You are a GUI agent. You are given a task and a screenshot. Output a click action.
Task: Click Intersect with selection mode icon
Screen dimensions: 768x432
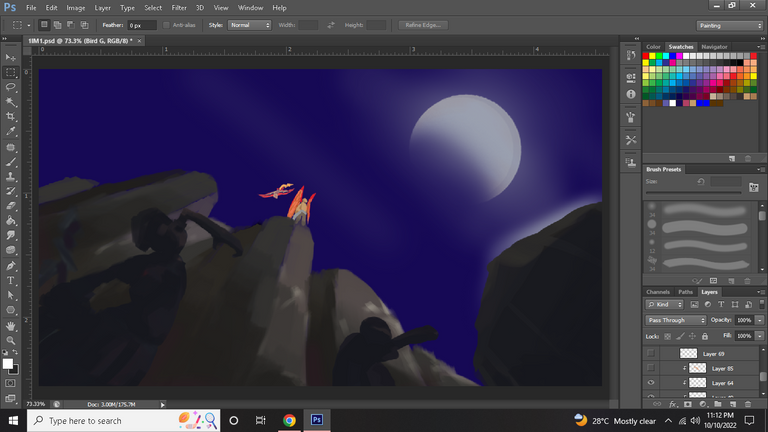point(84,25)
